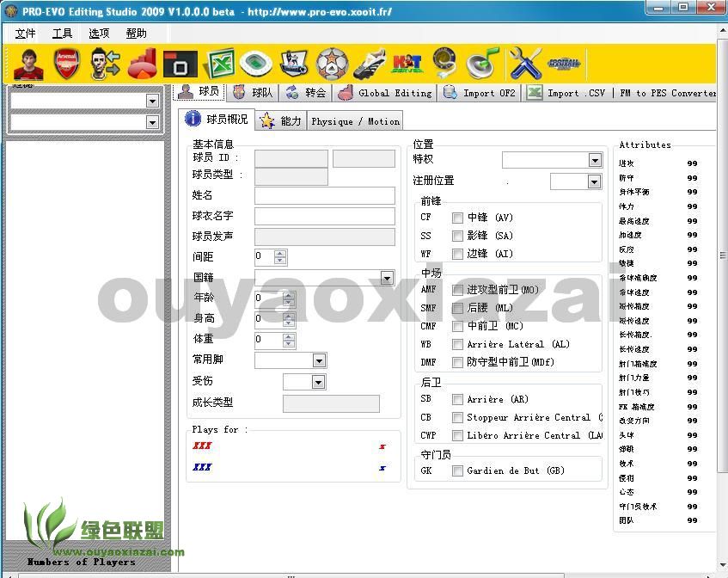Open the 特权 dropdown list
Screen dimensions: 728x578
[x=595, y=160]
